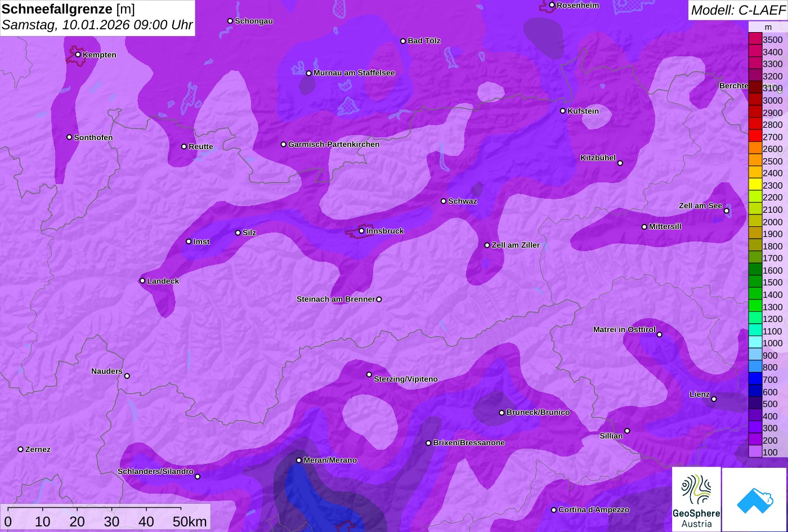
Task: Click the Imst location marker
Action: tap(189, 242)
